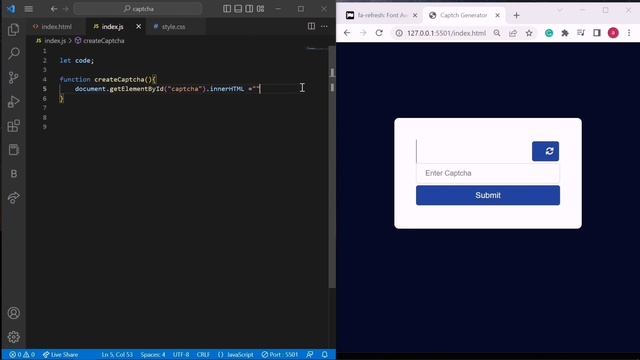
Task: Go back in VS Code editor history
Action: coord(54,9)
